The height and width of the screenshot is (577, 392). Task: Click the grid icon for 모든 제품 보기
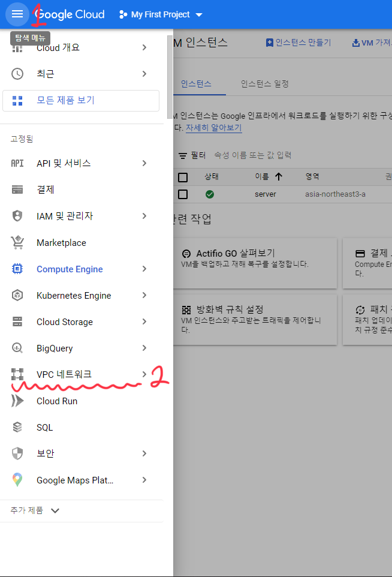[17, 100]
